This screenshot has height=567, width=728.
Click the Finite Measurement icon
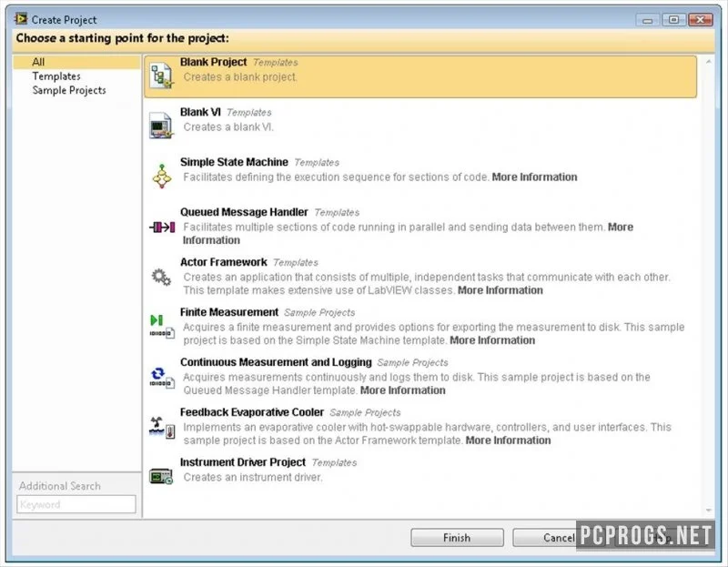(162, 327)
